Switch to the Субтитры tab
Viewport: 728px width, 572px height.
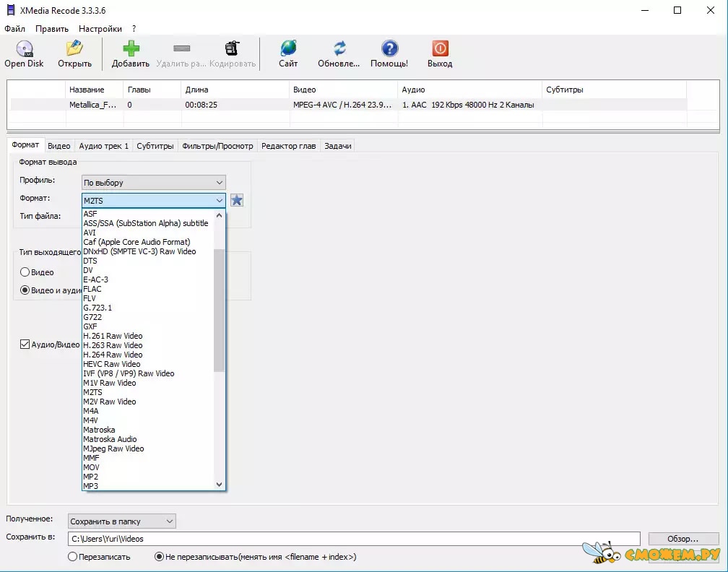click(155, 146)
